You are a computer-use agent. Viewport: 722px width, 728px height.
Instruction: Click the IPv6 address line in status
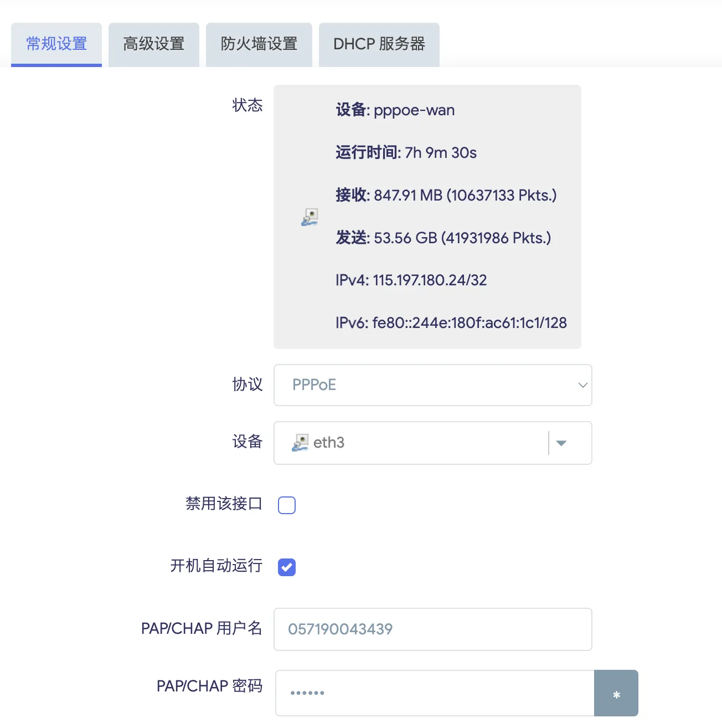click(x=451, y=323)
